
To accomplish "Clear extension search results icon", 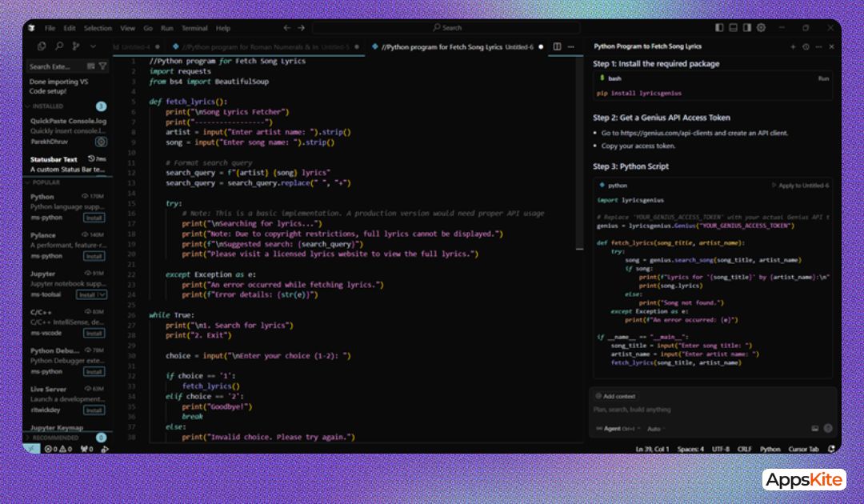I will 91,66.
